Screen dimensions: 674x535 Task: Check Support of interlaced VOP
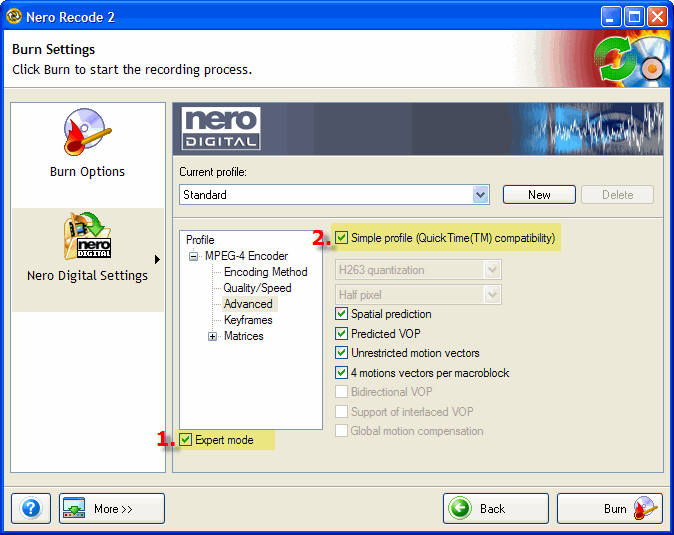(341, 412)
